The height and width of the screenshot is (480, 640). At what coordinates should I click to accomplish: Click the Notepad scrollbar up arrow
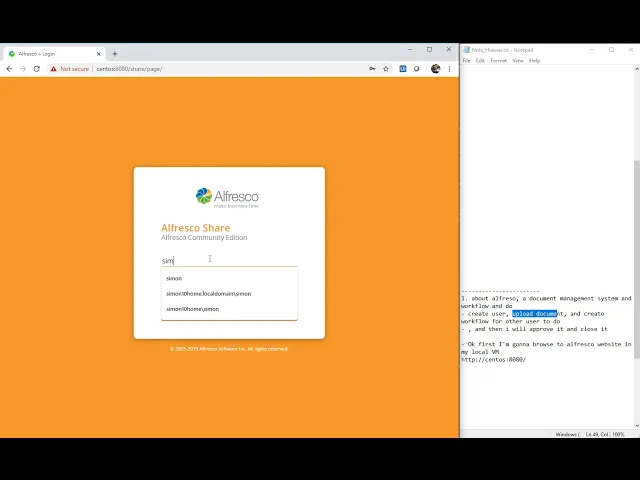tap(637, 69)
